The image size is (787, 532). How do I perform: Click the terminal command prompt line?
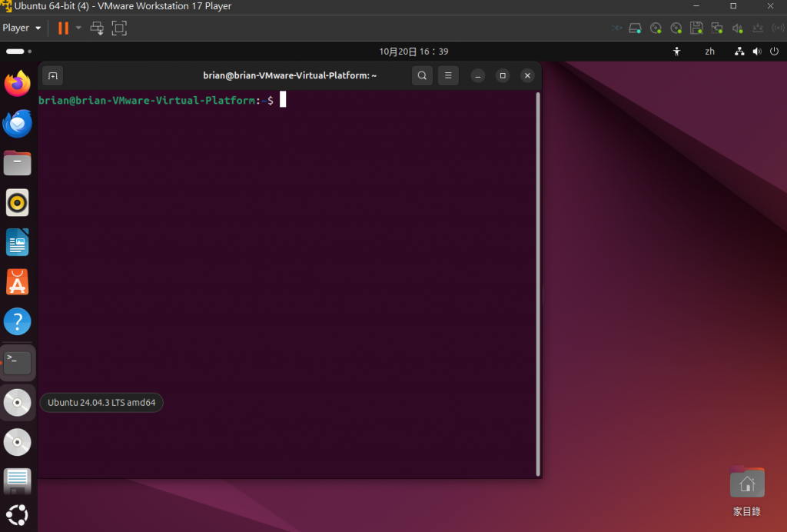pos(162,101)
